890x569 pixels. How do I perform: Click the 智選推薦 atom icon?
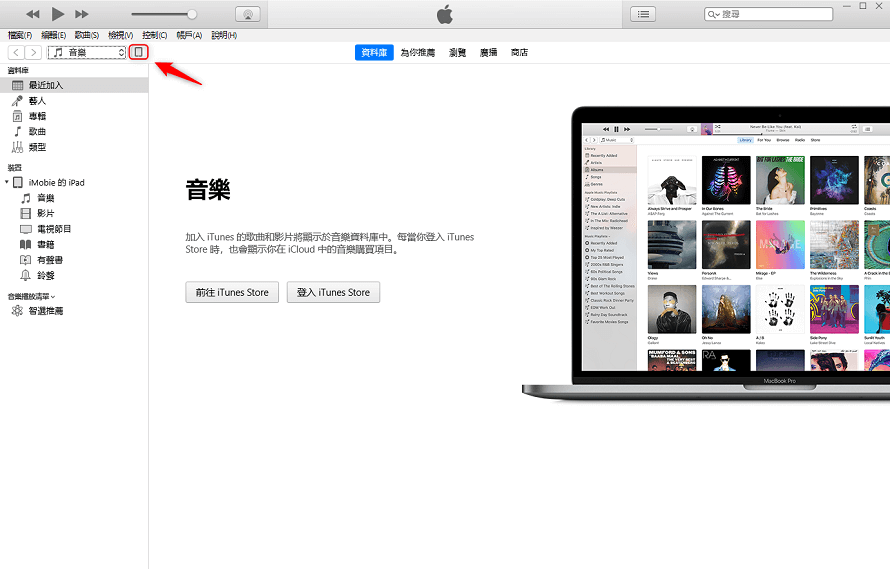point(18,311)
